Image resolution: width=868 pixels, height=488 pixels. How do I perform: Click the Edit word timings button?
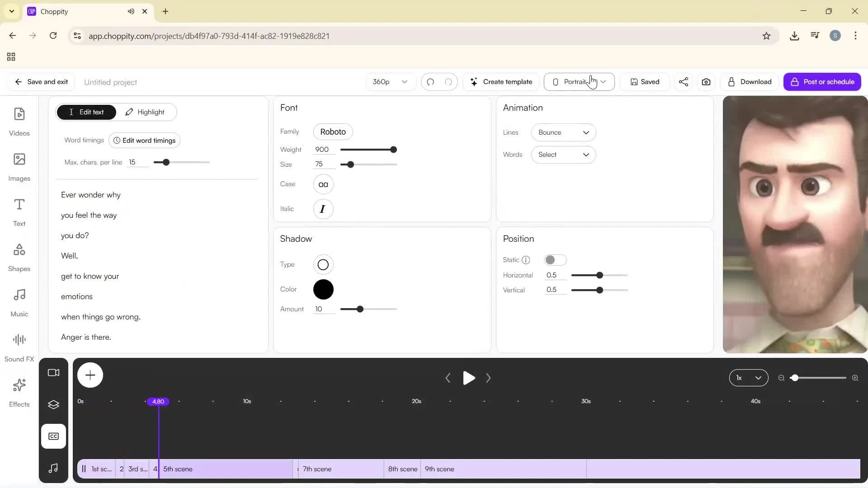tap(144, 140)
